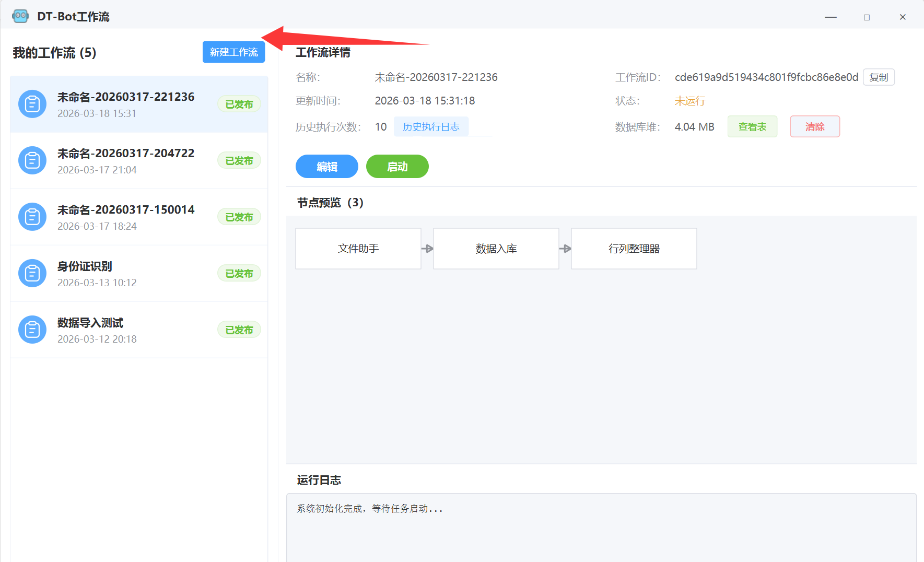Click the clipboard icon for 身份证识别
Screen dimensions: 924x562
(32, 273)
